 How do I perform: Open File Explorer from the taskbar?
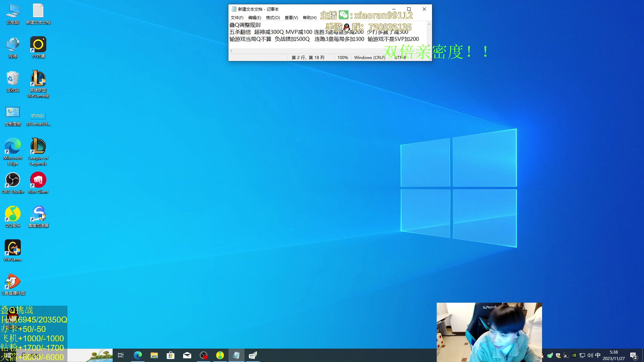[x=154, y=355]
